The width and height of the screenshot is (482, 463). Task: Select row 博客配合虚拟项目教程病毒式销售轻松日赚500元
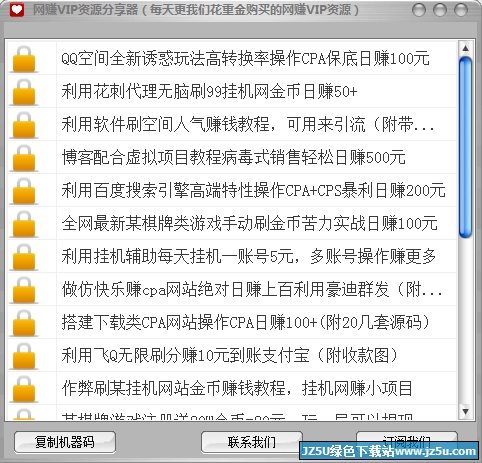[232, 157]
